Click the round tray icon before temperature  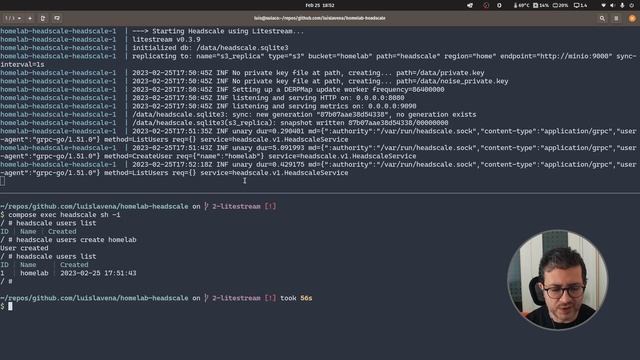click(x=499, y=5)
